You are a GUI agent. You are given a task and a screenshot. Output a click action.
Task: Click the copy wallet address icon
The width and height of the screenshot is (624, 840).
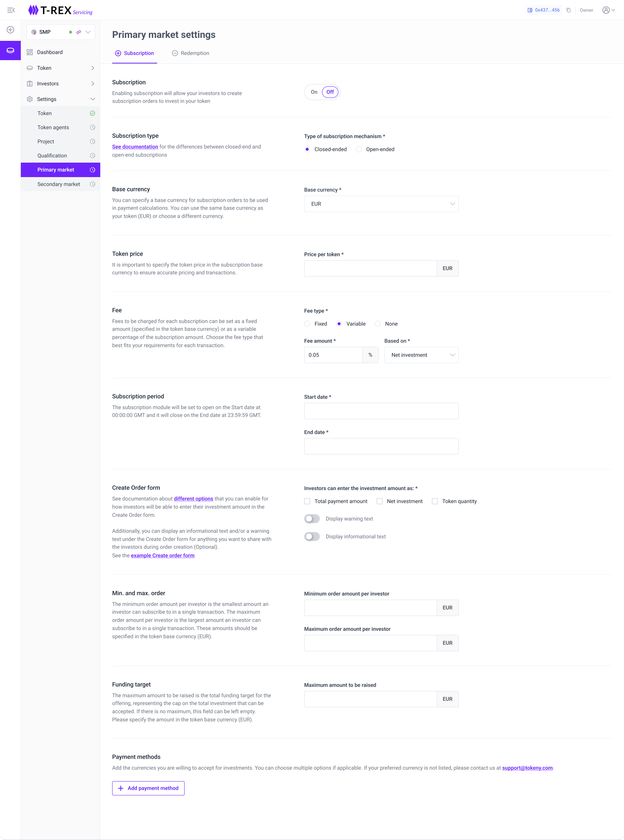[x=568, y=10]
